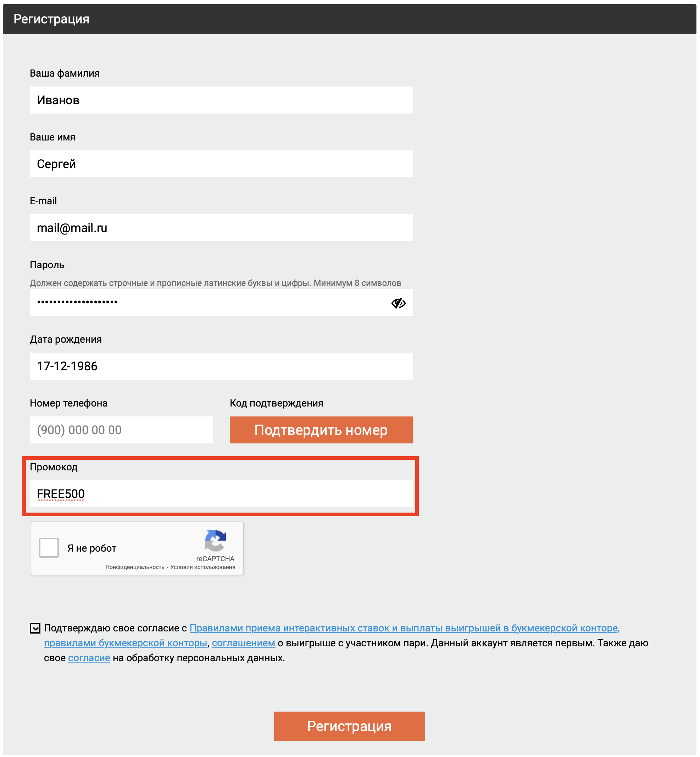Image resolution: width=700 pixels, height=757 pixels.
Task: Click the phone number input field
Action: tap(121, 430)
